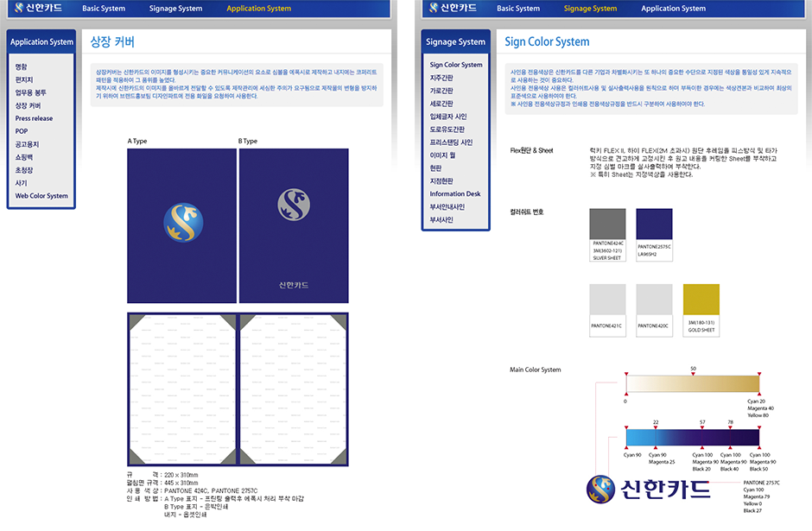Click the Flex원단 & Sheet label
This screenshot has height=531, width=812.
(x=531, y=150)
